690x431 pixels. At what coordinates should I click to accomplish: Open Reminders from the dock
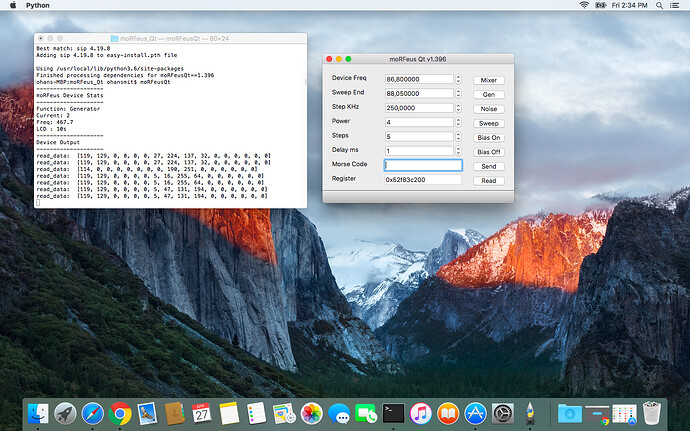click(256, 413)
